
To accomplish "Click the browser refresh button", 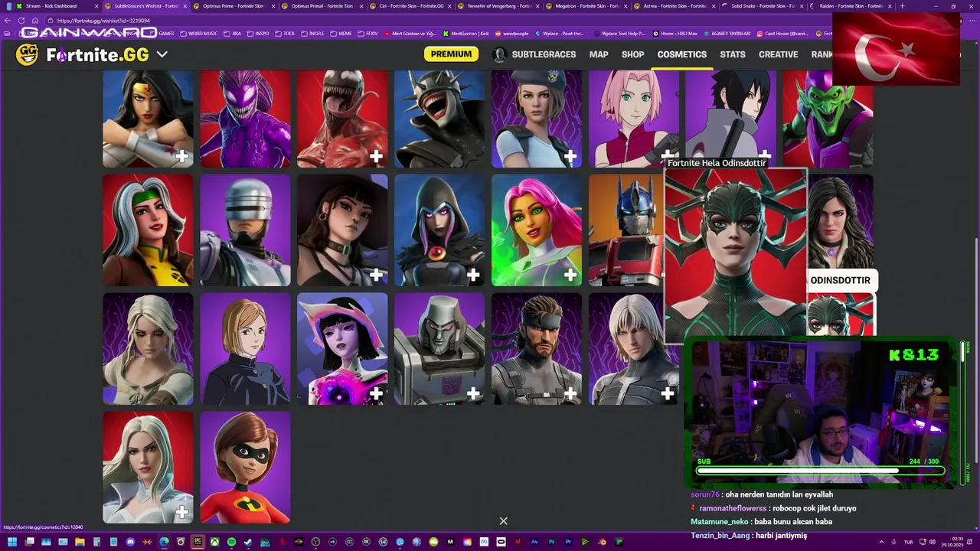I will pos(21,21).
